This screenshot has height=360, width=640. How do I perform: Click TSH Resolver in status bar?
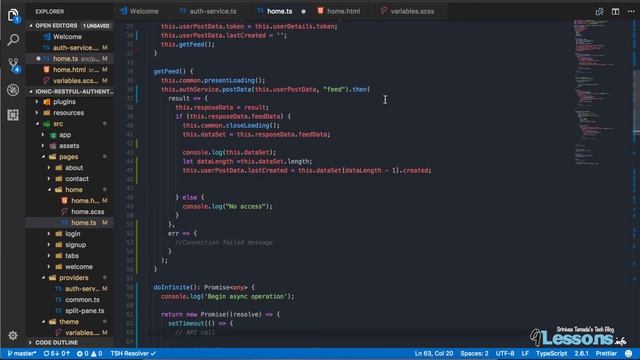coord(133,353)
